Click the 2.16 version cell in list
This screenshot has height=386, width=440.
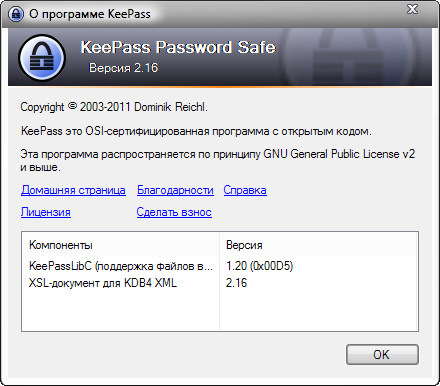236,283
